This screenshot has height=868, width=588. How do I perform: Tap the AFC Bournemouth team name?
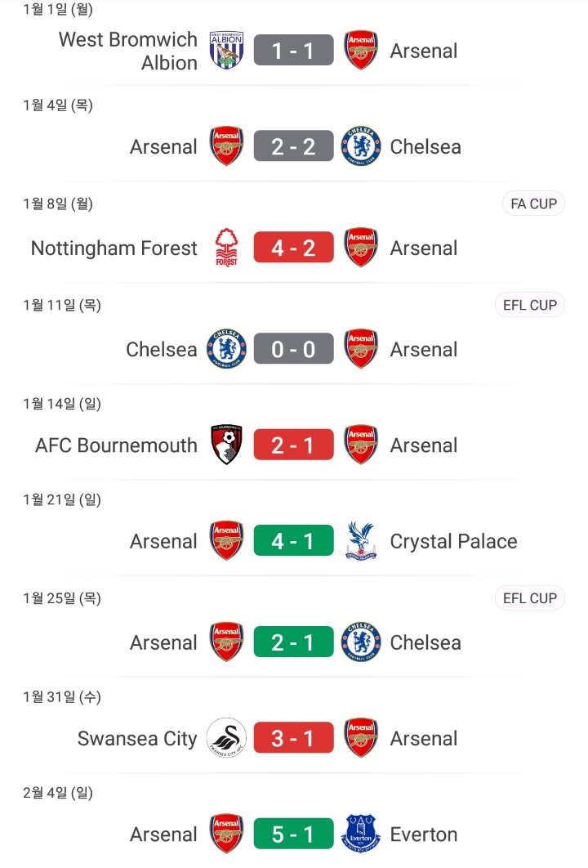click(x=116, y=445)
